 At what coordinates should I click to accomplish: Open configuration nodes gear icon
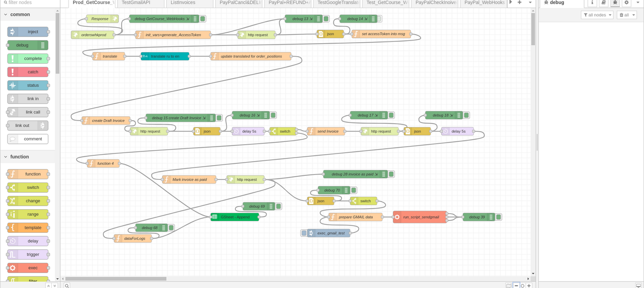627,3
